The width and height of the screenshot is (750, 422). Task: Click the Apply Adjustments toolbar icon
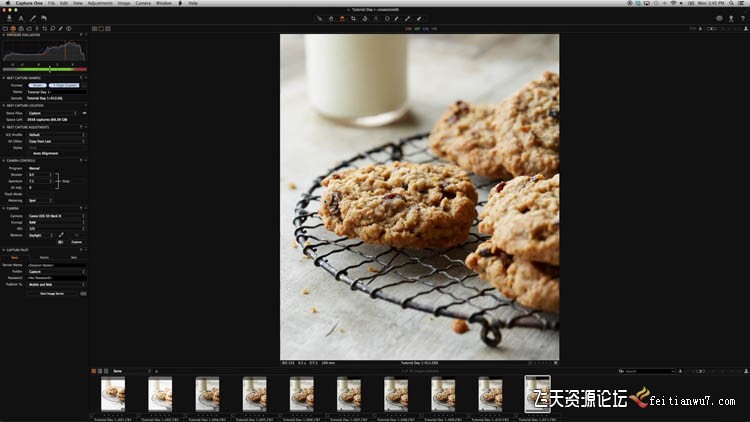pos(419,19)
